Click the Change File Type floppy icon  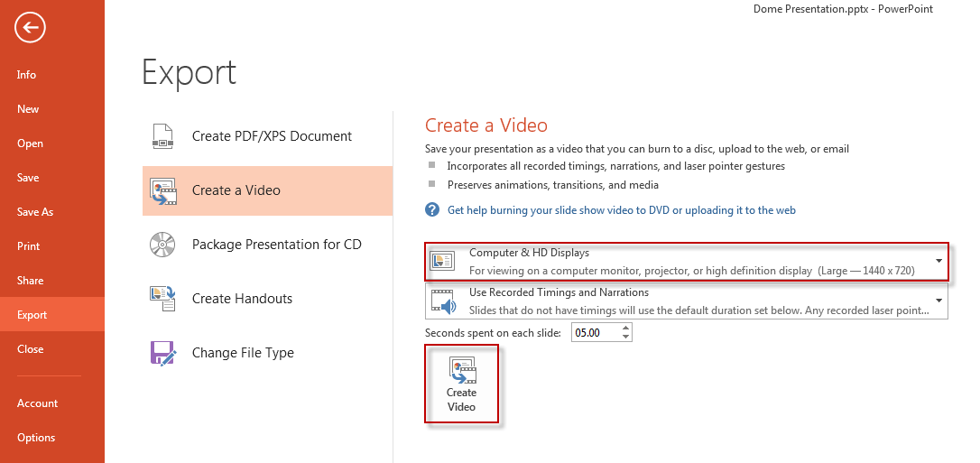(162, 353)
